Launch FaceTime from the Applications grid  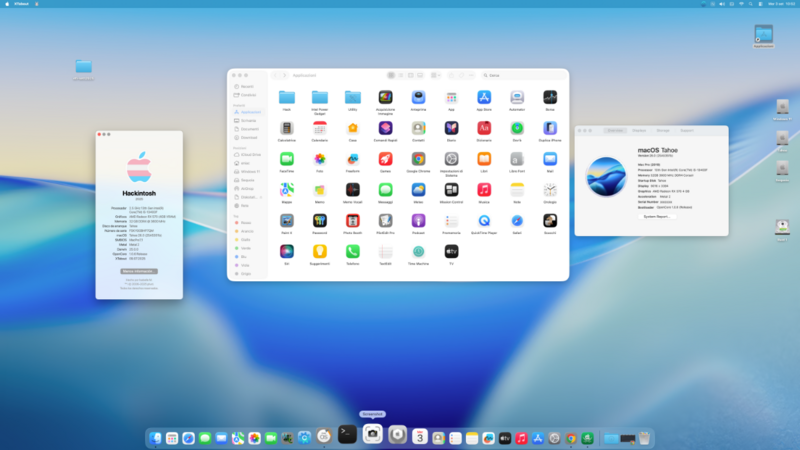tap(287, 159)
